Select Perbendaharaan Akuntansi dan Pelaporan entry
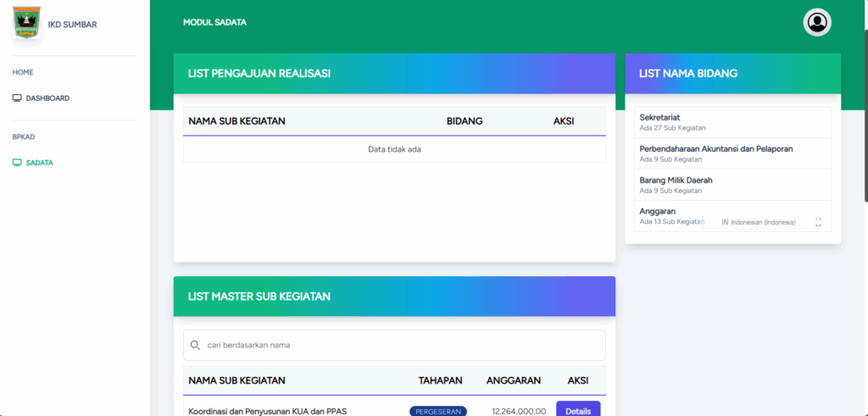This screenshot has height=416, width=868. click(x=732, y=153)
